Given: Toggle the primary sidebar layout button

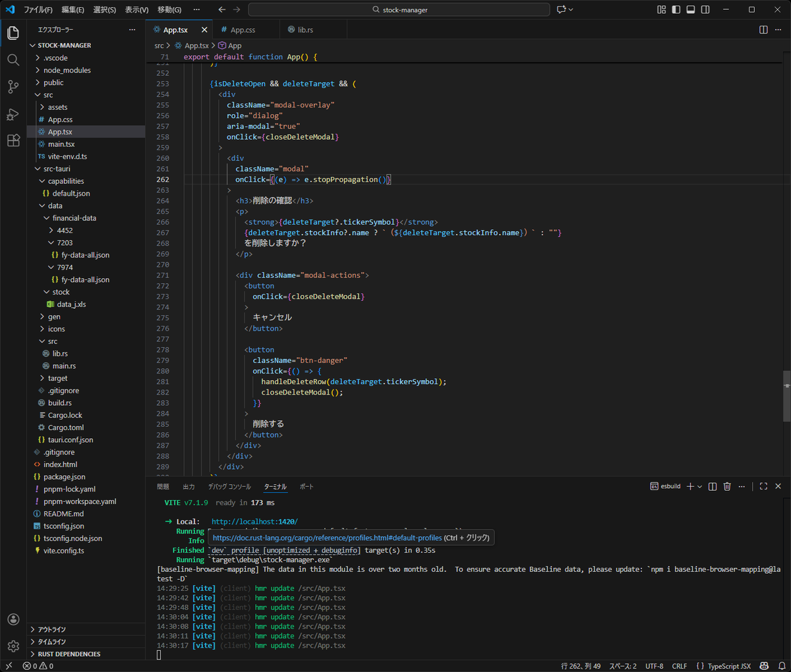Looking at the screenshot, I should [x=676, y=10].
